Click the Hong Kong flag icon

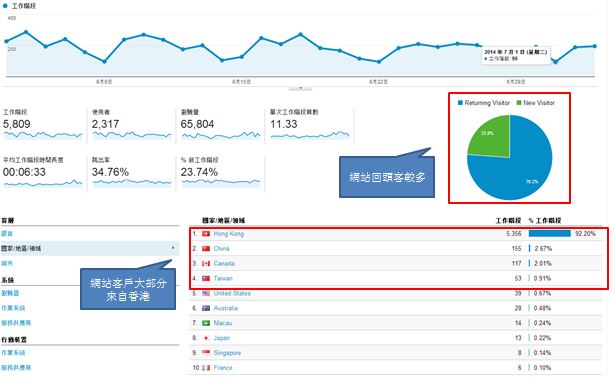(x=206, y=234)
